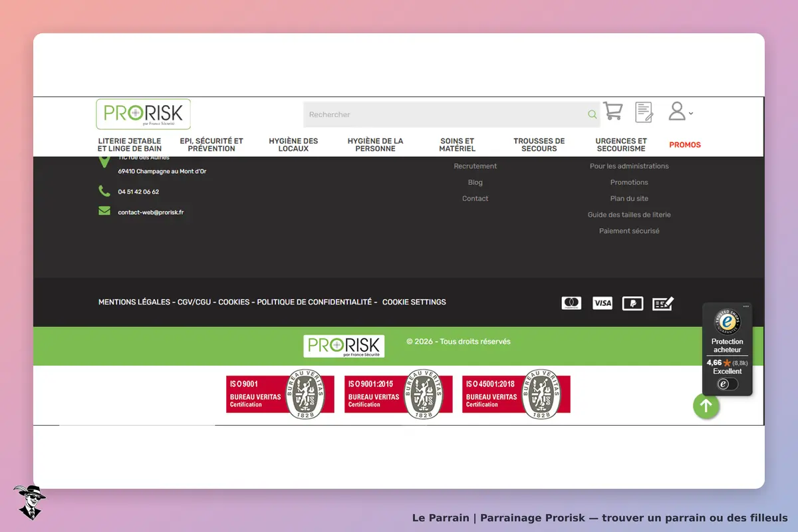
Task: Open EPI, sécurité et prévention menu
Action: tap(211, 145)
